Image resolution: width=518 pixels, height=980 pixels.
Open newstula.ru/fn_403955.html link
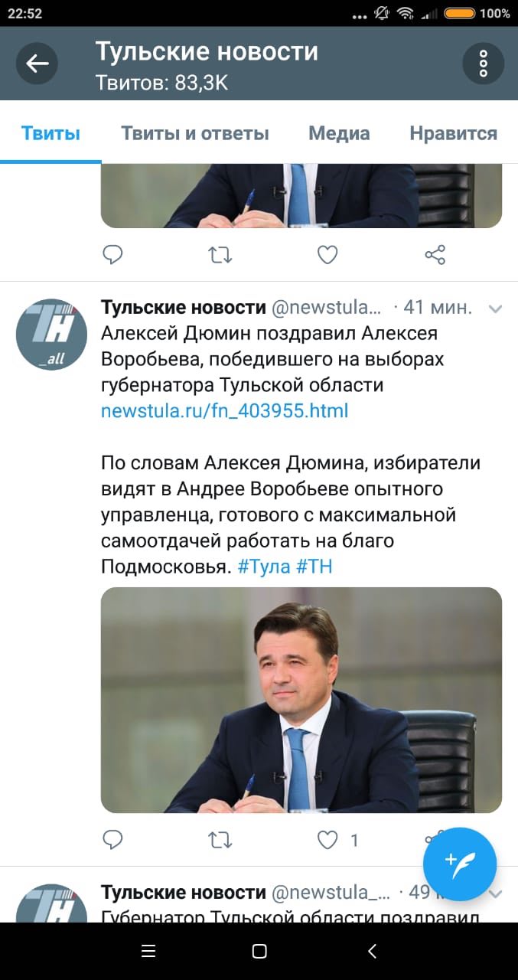click(x=224, y=410)
